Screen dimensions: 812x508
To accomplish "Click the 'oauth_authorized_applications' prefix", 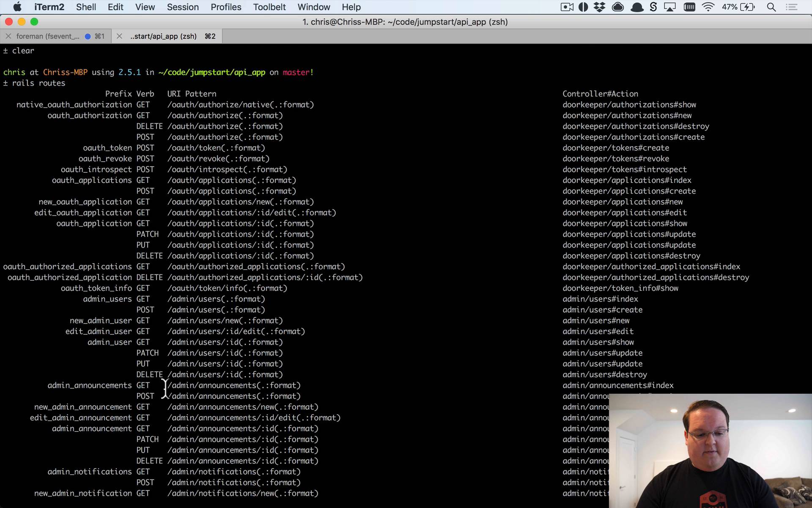I will tap(68, 267).
